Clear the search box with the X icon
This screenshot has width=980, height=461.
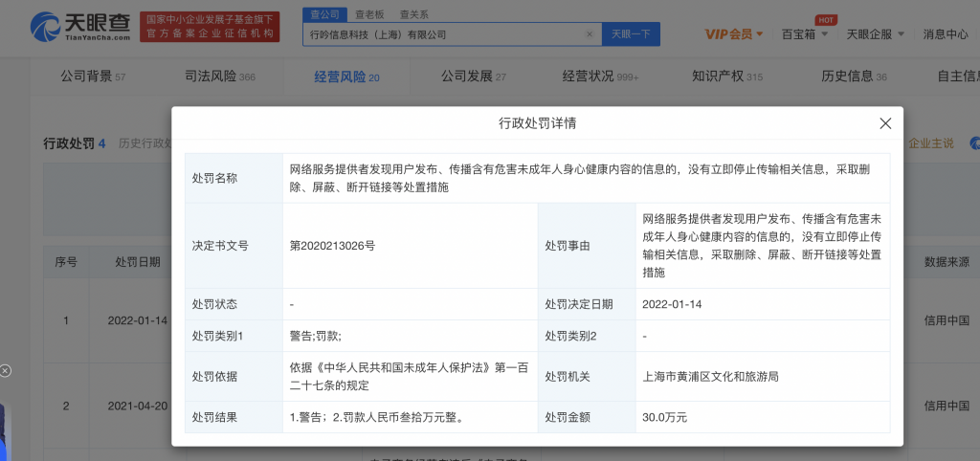[x=589, y=34]
